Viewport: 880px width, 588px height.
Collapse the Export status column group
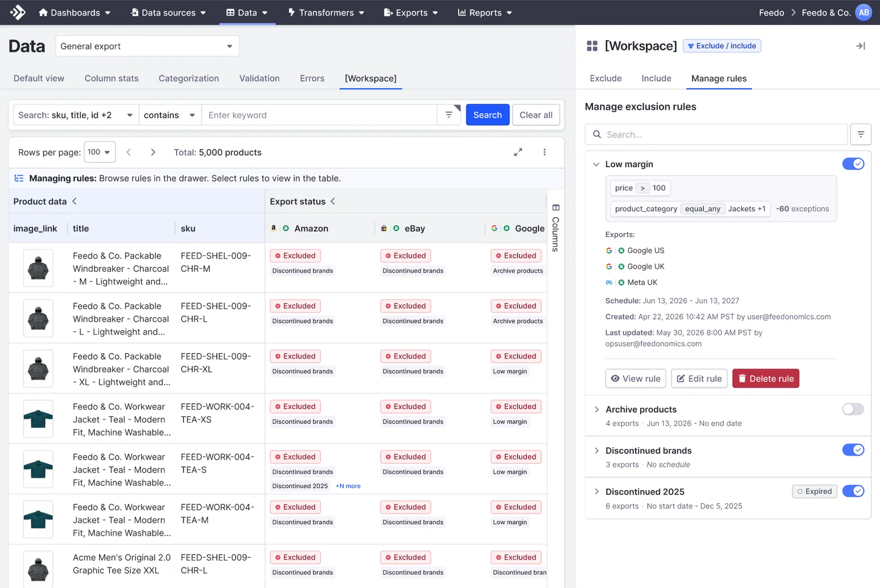click(x=333, y=201)
